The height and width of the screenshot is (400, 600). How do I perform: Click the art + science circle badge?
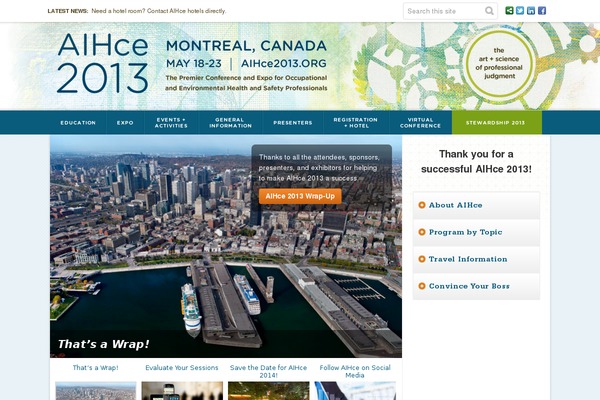point(499,63)
